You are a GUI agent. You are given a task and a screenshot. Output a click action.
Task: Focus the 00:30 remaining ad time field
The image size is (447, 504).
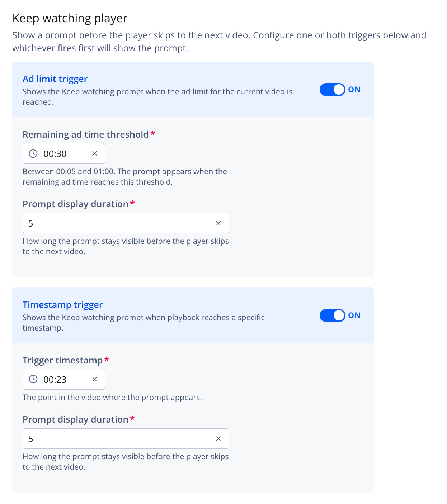coord(64,153)
